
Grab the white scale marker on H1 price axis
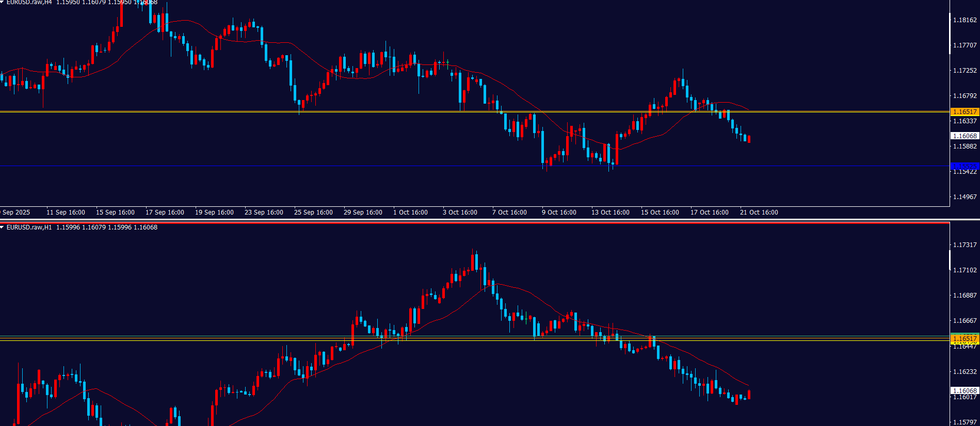[x=950, y=260]
